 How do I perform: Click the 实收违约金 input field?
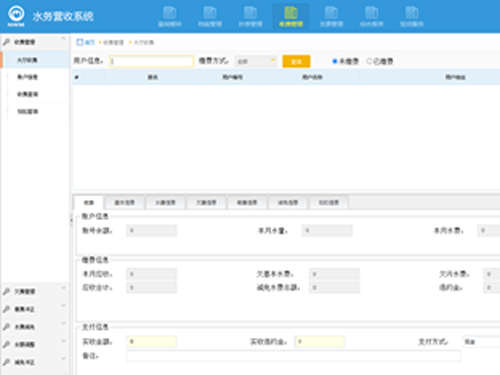coord(320,342)
